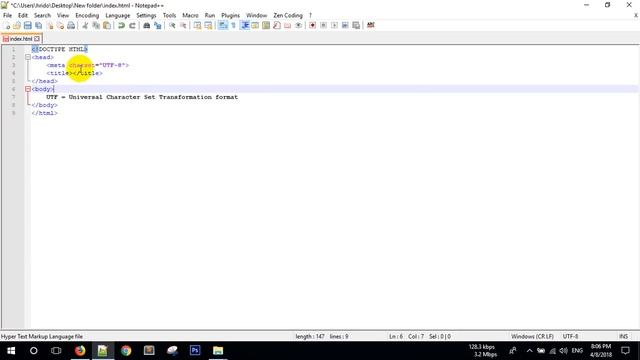Open the View menu
Viewport: 640px width, 360px height.
pyautogui.click(x=63, y=15)
